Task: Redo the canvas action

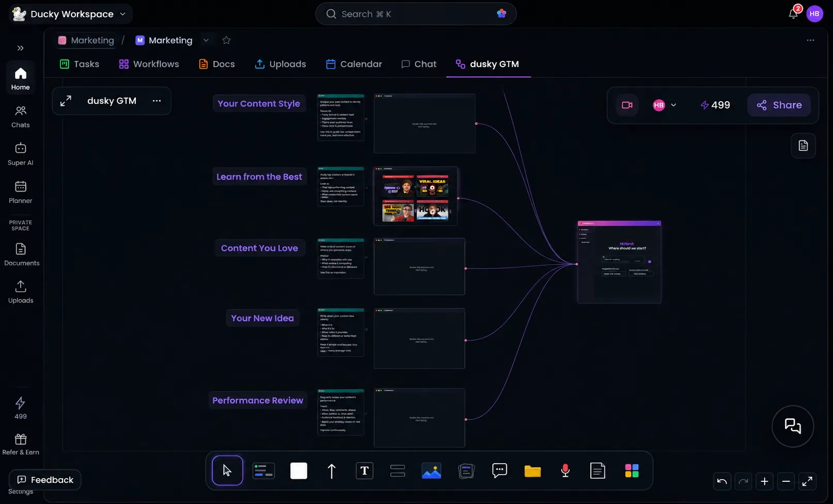Action: point(743,481)
